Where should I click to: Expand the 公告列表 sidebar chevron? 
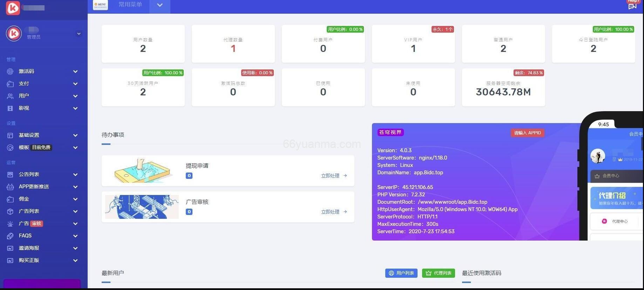(75, 175)
